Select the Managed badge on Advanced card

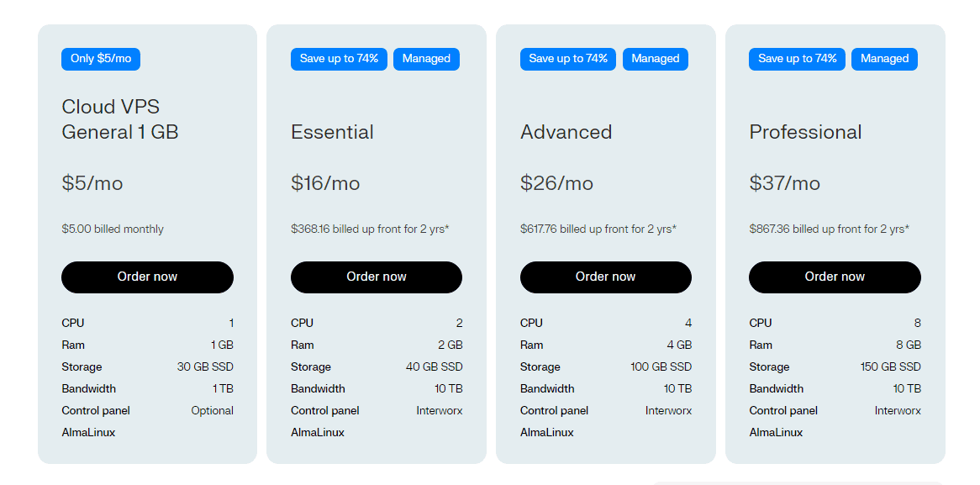click(x=656, y=59)
